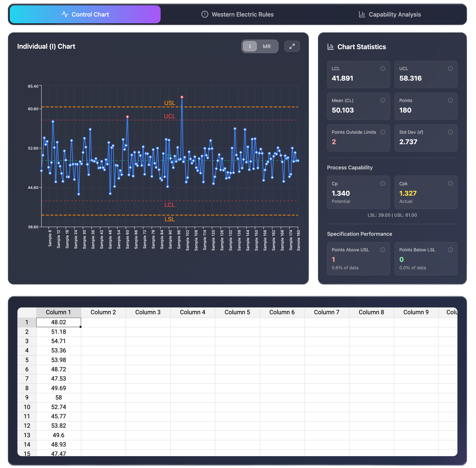The height and width of the screenshot is (468, 476).
Task: Click bar chart icon beside Capability Analysis
Action: tap(362, 14)
